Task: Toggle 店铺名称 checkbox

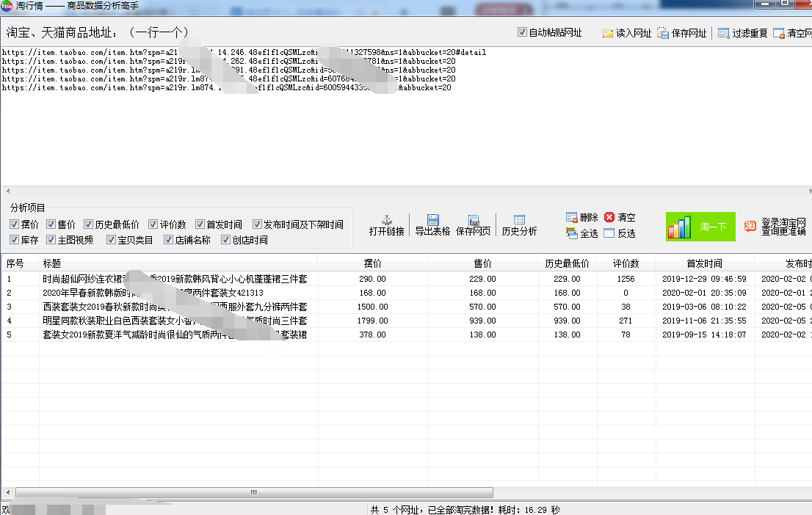Action: click(x=168, y=240)
